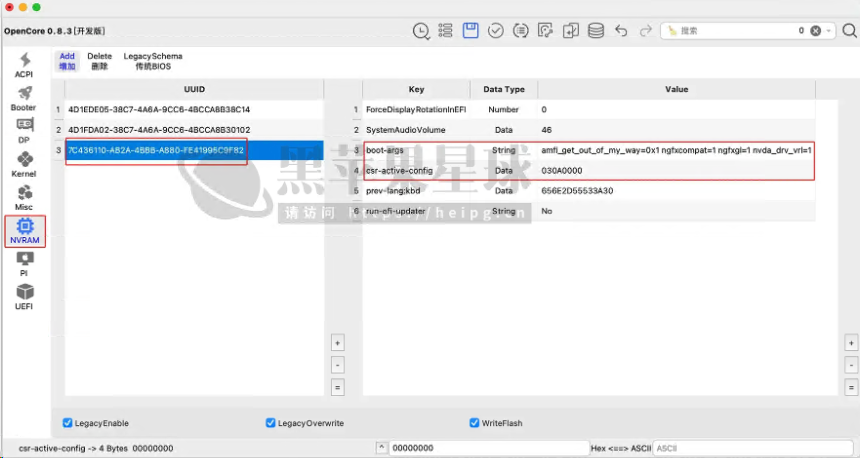The height and width of the screenshot is (458, 860).
Task: Uncheck the LegacyEnable checkbox
Action: (x=68, y=423)
